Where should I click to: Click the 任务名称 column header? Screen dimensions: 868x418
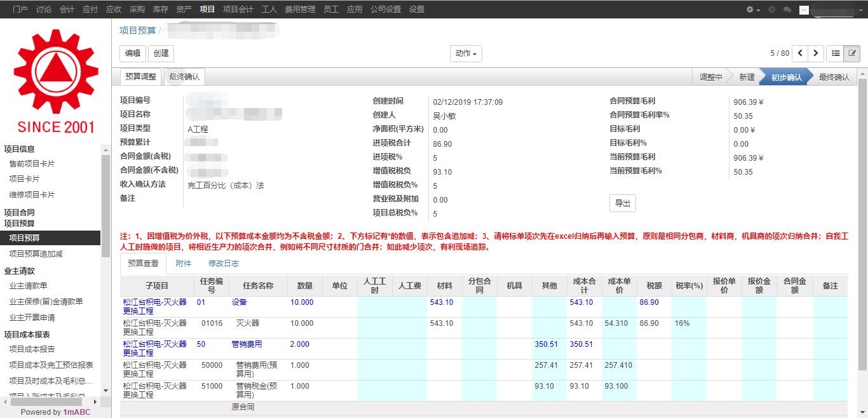(258, 286)
